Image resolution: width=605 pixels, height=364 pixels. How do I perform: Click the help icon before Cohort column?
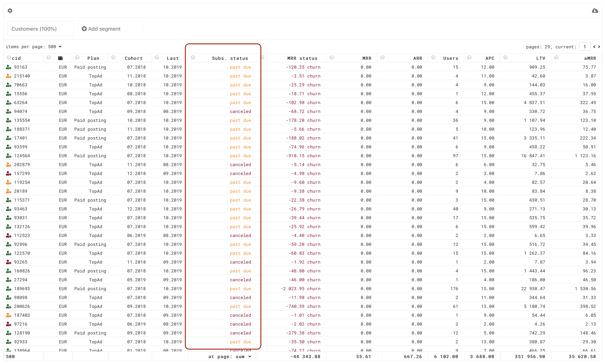(x=113, y=58)
